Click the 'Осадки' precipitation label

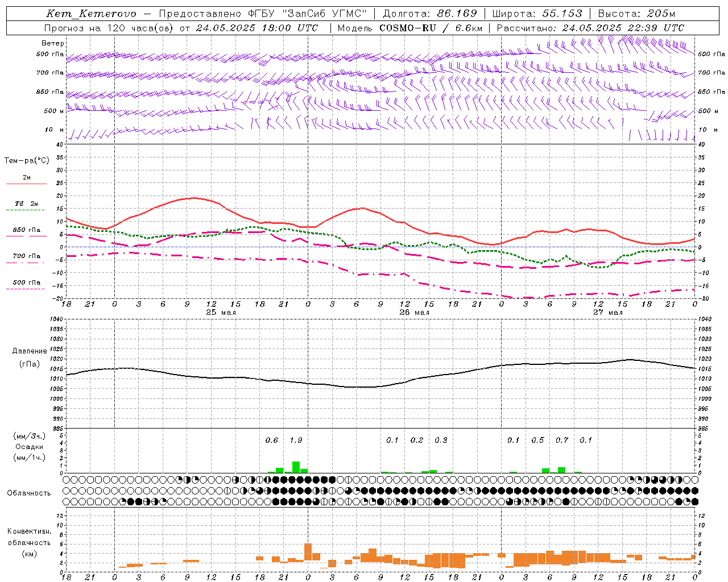(29, 447)
